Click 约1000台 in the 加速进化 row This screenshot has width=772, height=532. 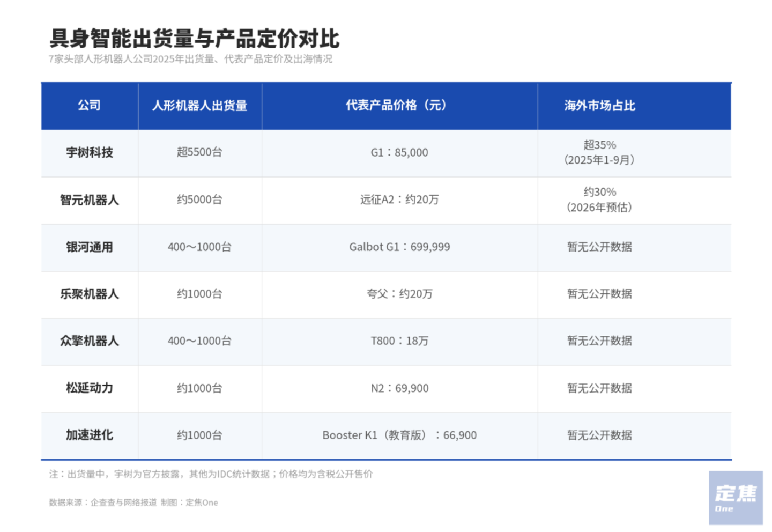tap(200, 435)
